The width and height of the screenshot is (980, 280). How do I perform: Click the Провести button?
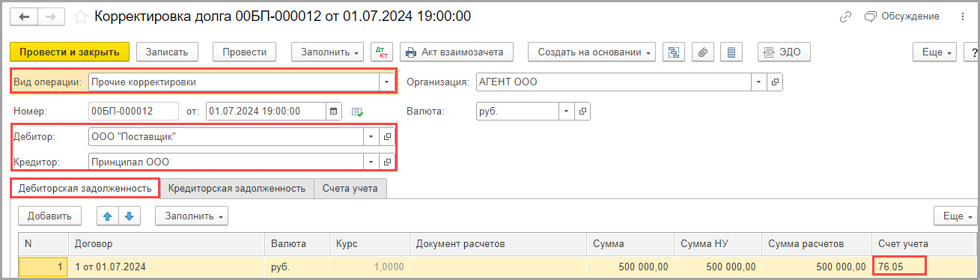(245, 52)
